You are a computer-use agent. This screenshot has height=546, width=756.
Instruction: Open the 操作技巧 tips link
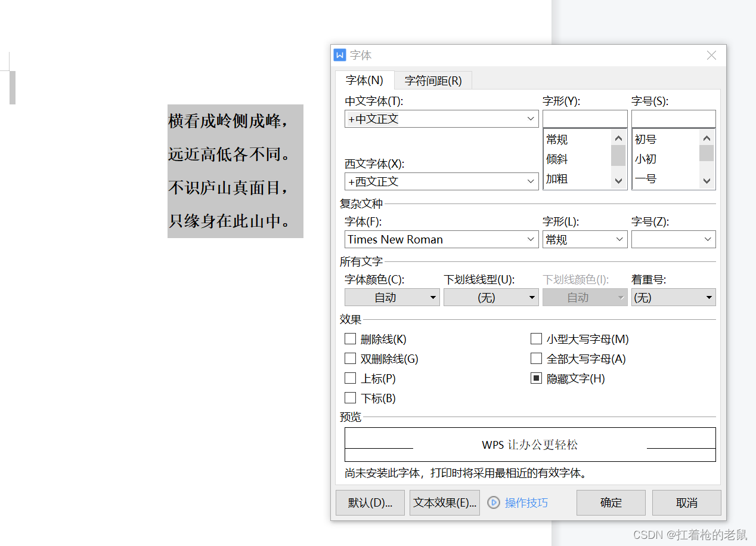pyautogui.click(x=525, y=502)
